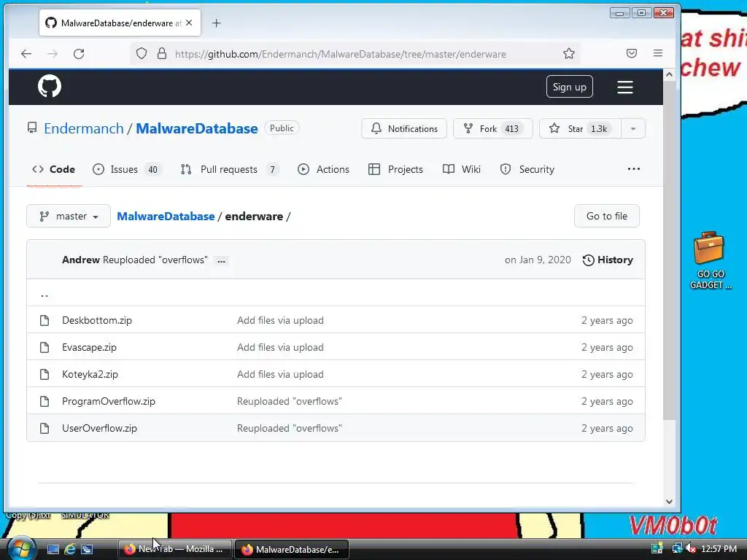Open a new browser tab
Screen dimensions: 747x560
point(216,23)
